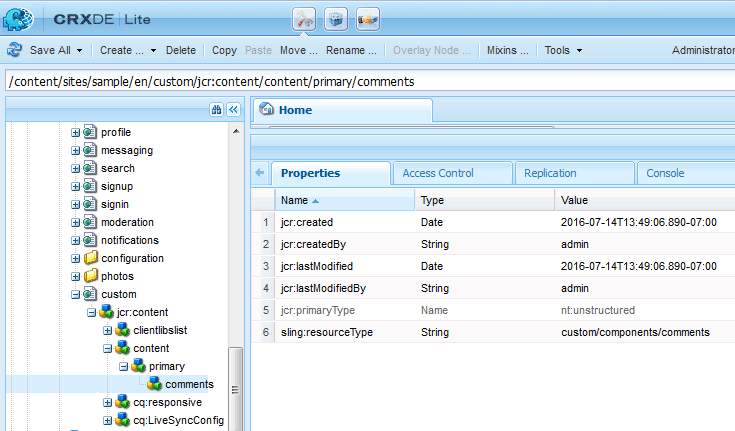This screenshot has width=735, height=431.
Task: Open the Create dropdown arrow
Action: (153, 50)
